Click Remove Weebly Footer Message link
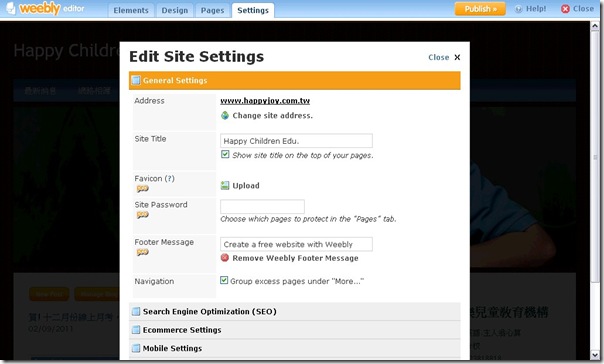Image resolution: width=604 pixels, height=364 pixels. pyautogui.click(x=295, y=258)
